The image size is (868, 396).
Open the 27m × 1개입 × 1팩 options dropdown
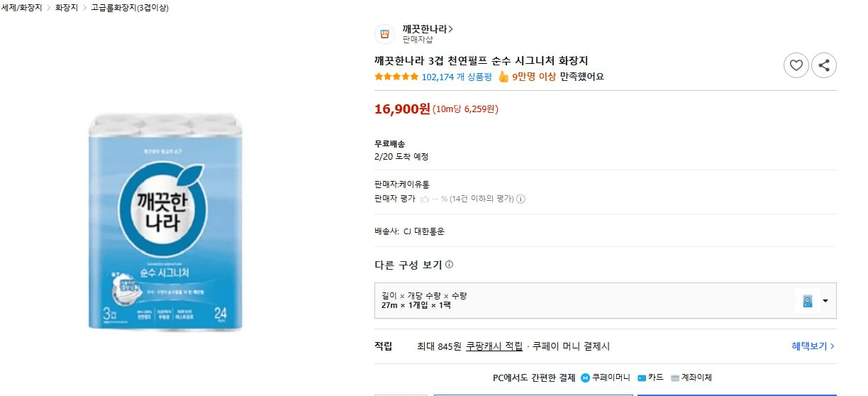825,301
